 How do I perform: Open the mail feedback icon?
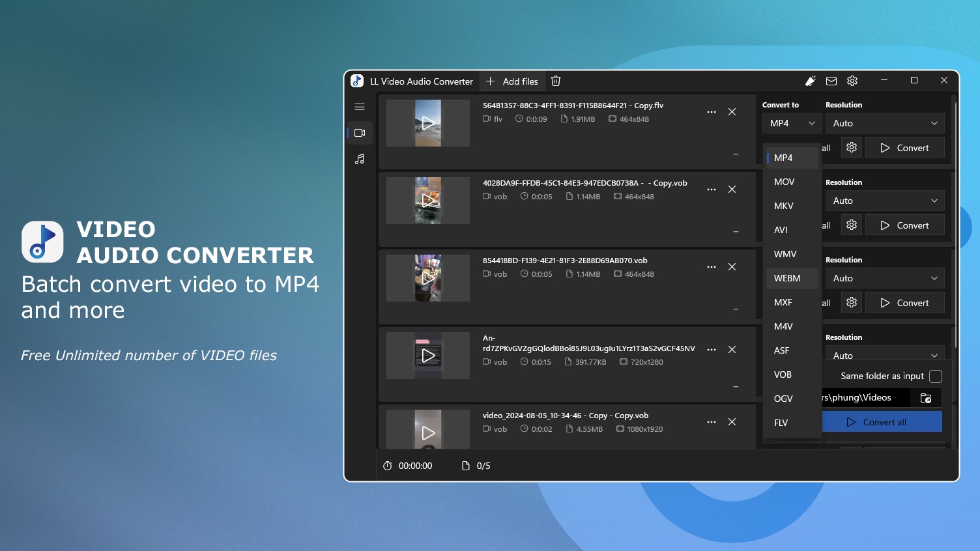[831, 81]
